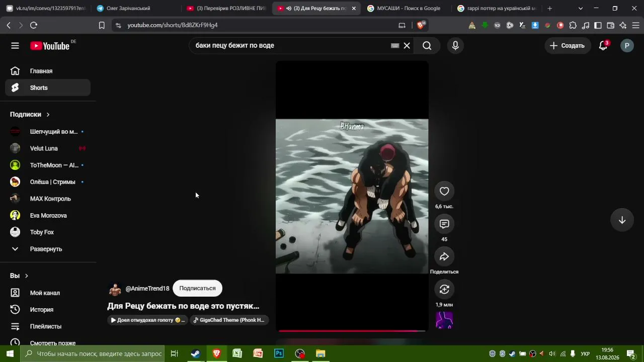The image size is (644, 362).
Task: Open comments for the Short
Action: click(444, 224)
